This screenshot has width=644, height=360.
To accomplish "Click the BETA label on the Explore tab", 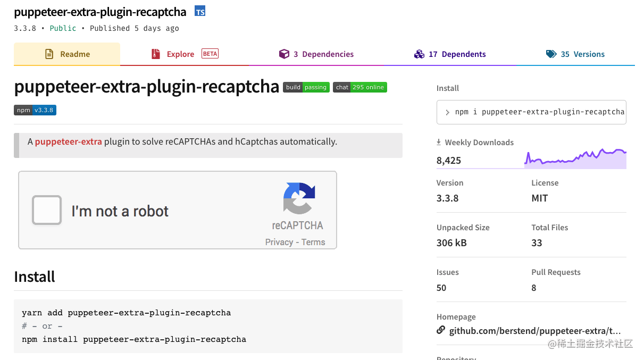I will point(210,54).
